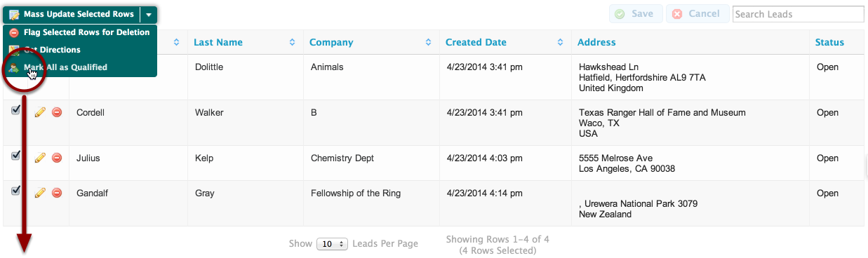Screen dimensions: 868x258
Task: Click the 4/23/2014 4:14 pm date cell
Action: (506, 203)
